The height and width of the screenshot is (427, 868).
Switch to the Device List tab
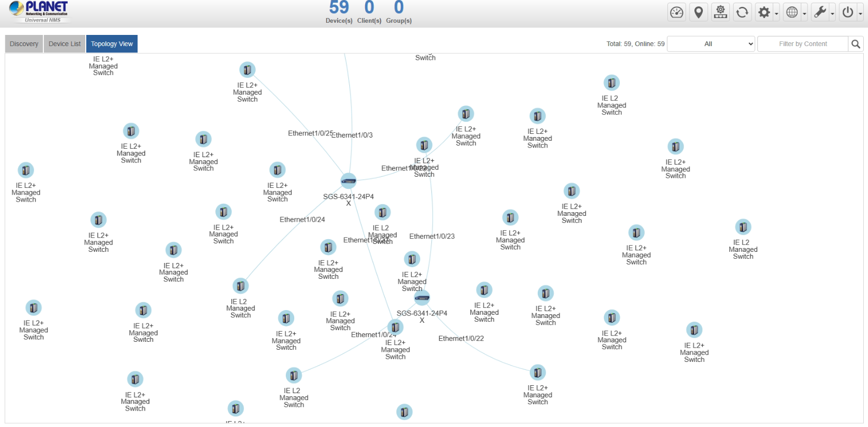[65, 44]
